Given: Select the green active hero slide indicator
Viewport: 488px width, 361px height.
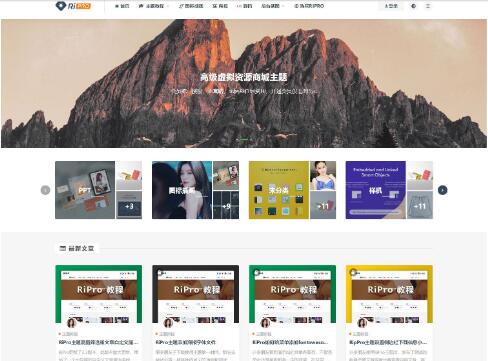Looking at the screenshot, I should point(244,139).
